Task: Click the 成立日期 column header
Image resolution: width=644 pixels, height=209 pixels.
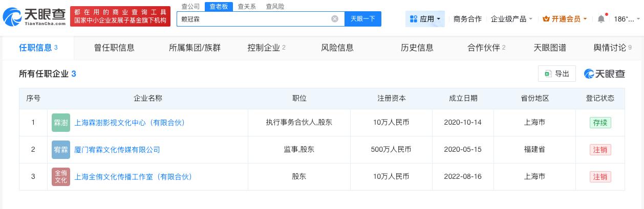Action: [463, 98]
